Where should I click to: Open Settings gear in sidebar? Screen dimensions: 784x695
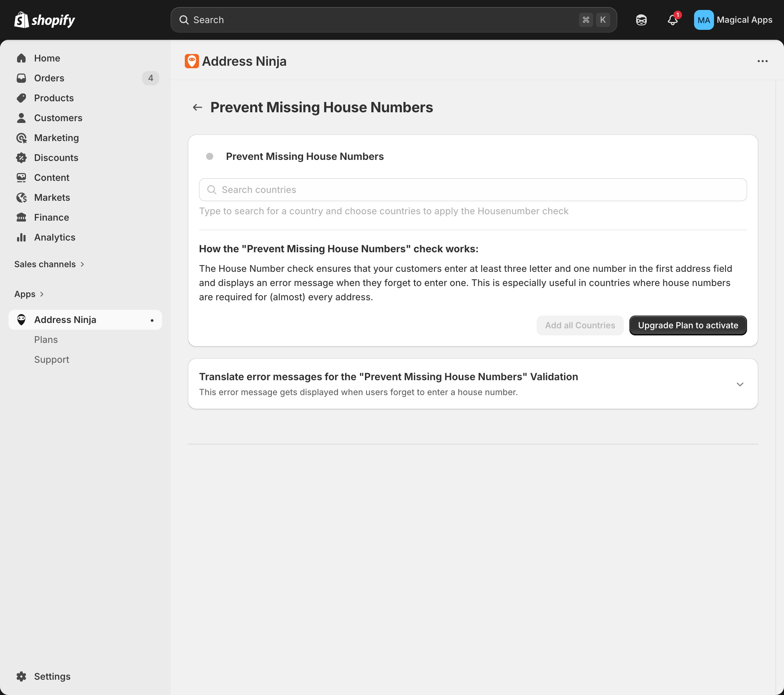pos(21,676)
